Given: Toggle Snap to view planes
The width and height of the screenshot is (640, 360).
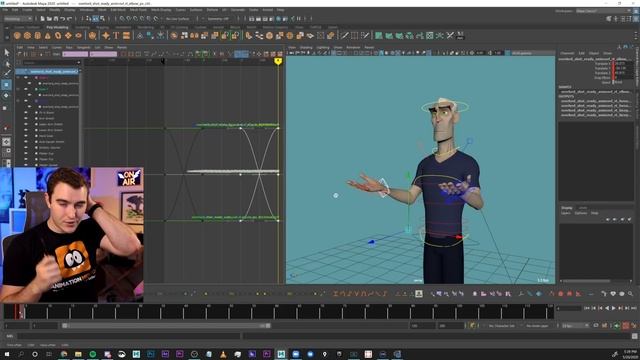Looking at the screenshot, I should (x=148, y=19).
